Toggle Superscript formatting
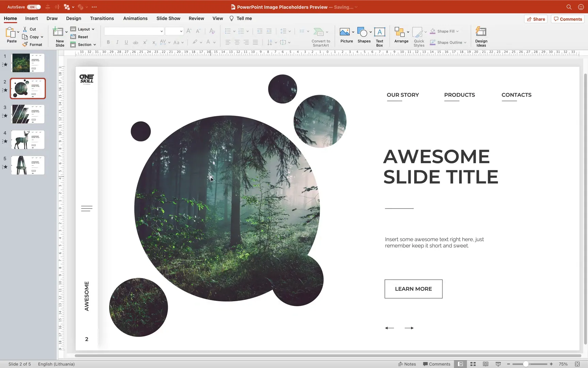The height and width of the screenshot is (368, 588). pos(145,42)
